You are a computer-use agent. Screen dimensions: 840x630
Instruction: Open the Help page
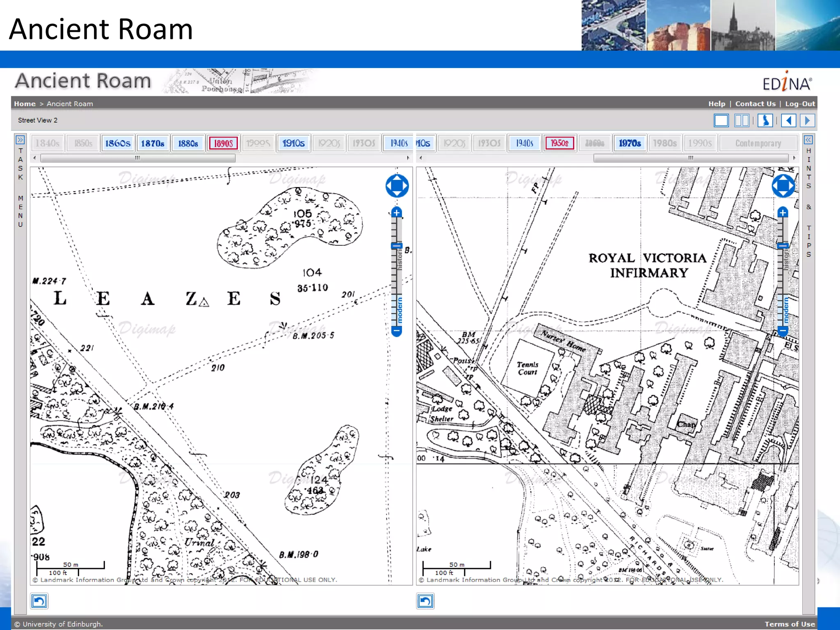717,104
